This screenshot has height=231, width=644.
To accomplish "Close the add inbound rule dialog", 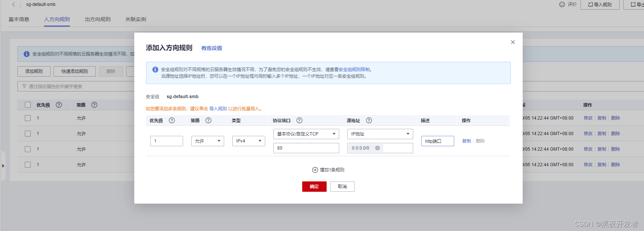I will (x=513, y=42).
